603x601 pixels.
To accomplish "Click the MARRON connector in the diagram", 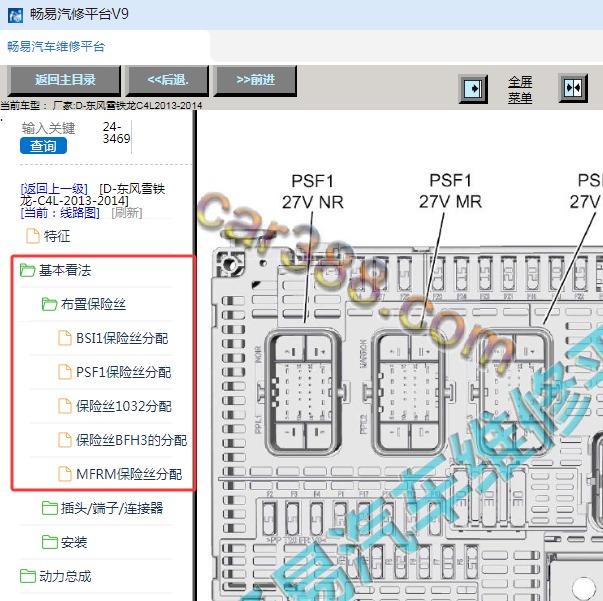I will [410, 392].
